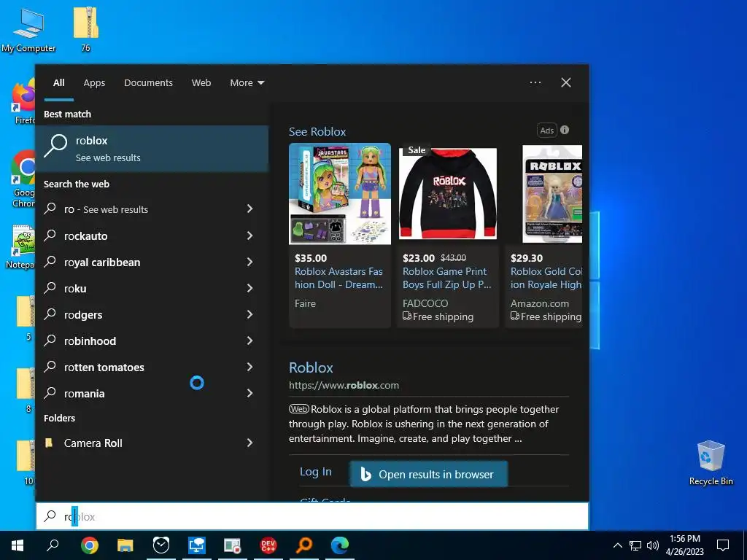Viewport: 747px width, 560px height.
Task: Switch to the Documents tab
Action: click(148, 83)
